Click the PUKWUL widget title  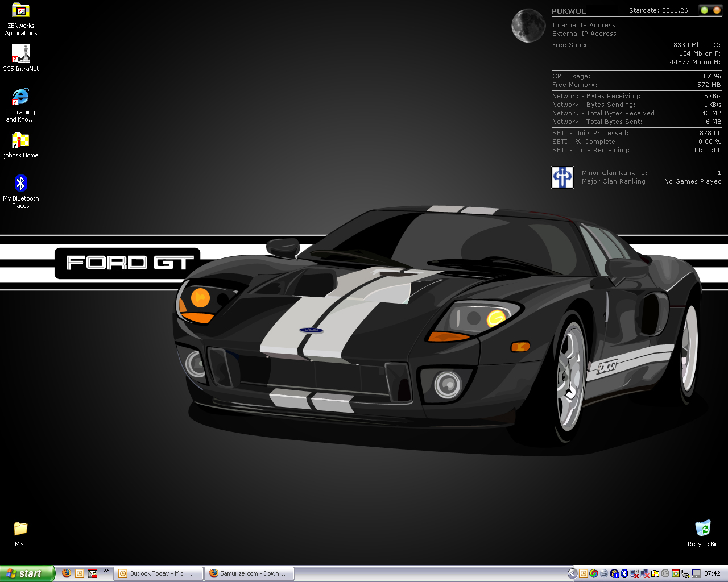[569, 11]
